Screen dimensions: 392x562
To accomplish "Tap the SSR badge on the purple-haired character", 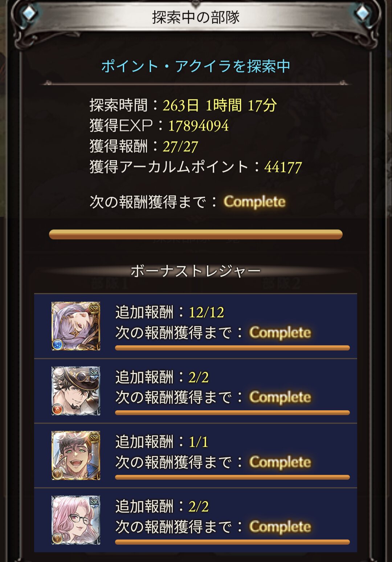I will point(94,308).
